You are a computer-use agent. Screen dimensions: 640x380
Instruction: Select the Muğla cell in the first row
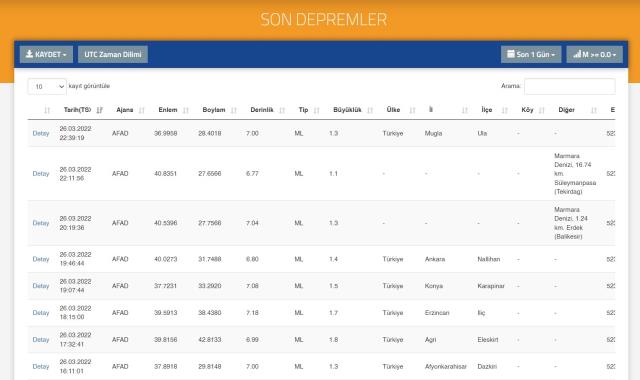tap(433, 133)
